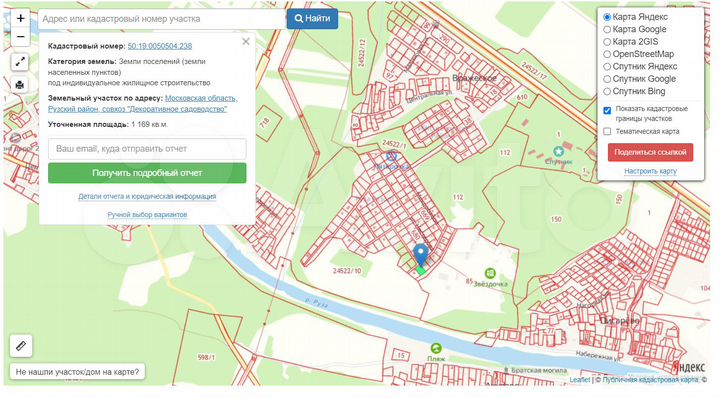
Task: Click the Спутник star landmark icon
Action: pos(558,151)
